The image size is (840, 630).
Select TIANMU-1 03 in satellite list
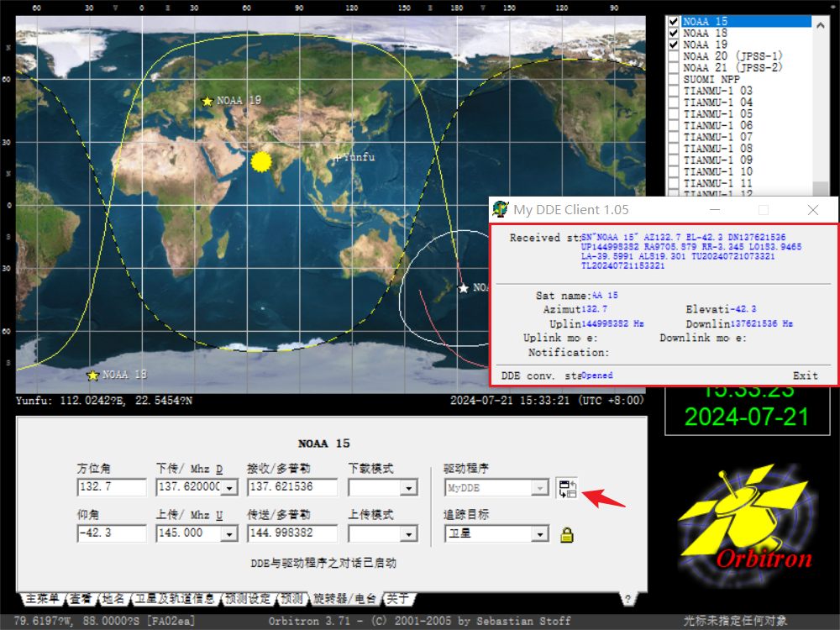717,91
